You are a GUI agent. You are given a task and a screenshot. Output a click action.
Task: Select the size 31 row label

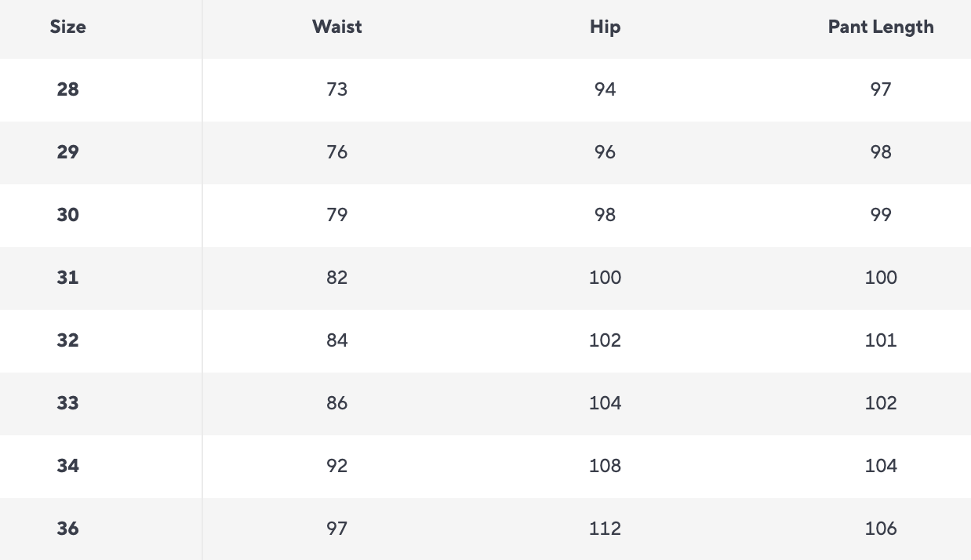point(67,278)
